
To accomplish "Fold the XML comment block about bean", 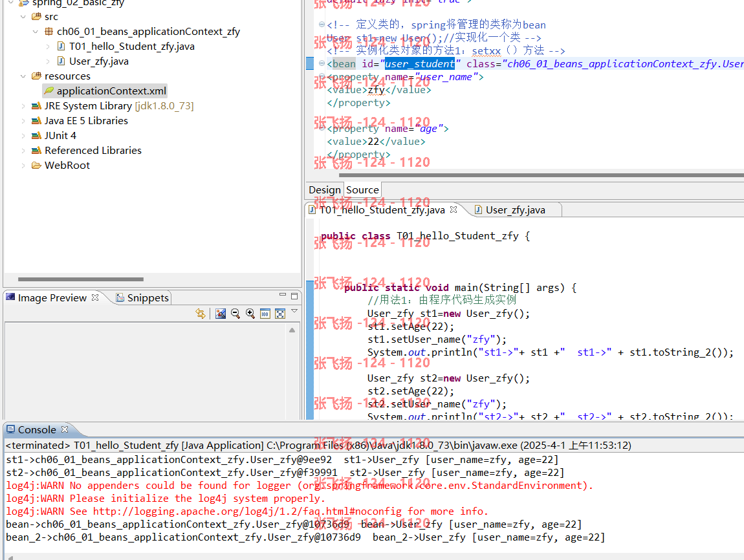I will [322, 24].
